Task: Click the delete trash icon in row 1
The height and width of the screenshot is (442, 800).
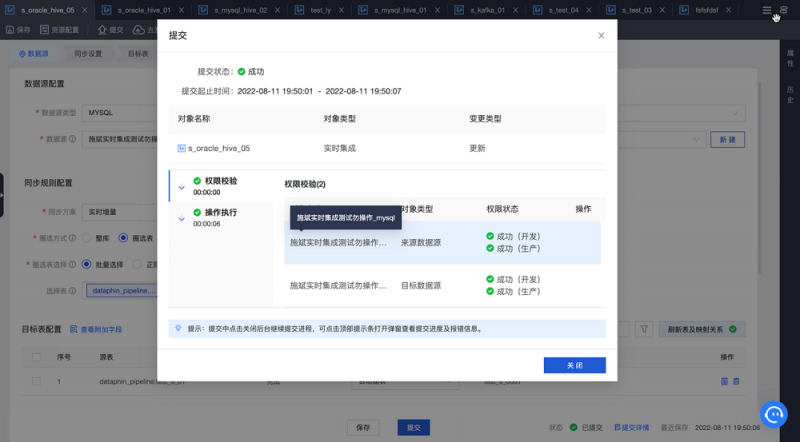Action: 737,382
